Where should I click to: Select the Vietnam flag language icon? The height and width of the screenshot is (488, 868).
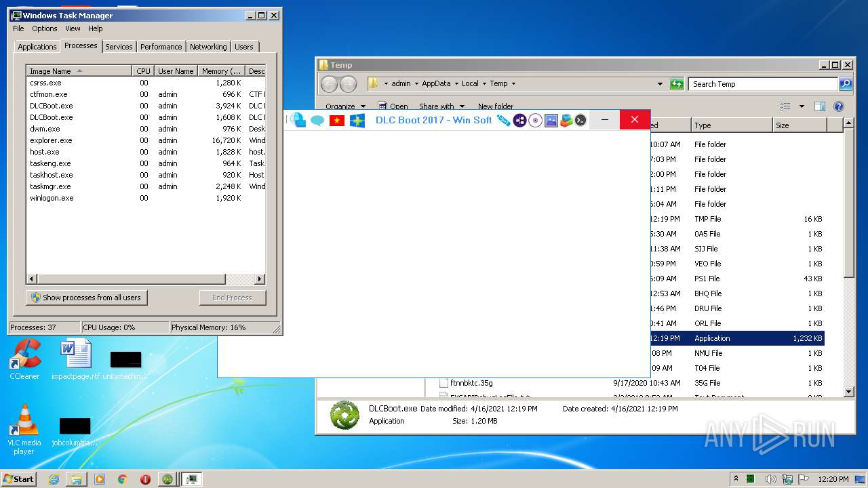click(337, 121)
